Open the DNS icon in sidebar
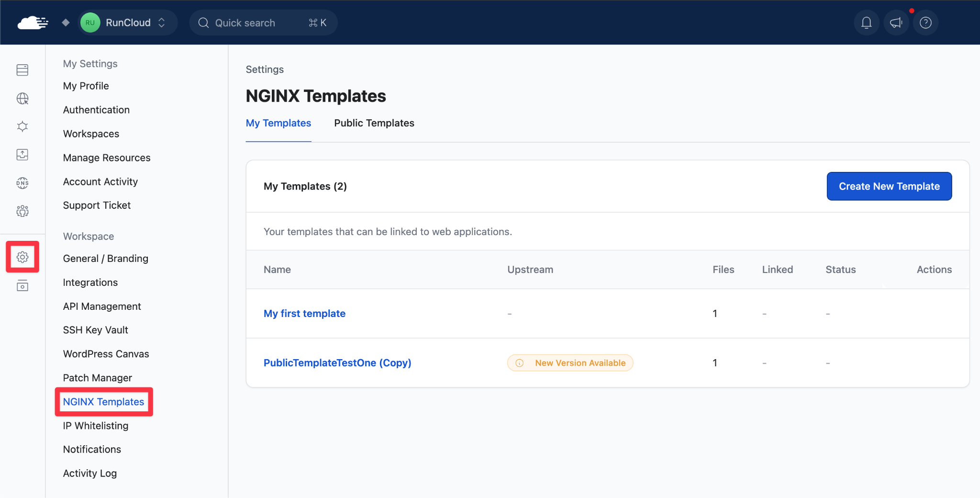Viewport: 980px width, 498px height. pyautogui.click(x=22, y=183)
